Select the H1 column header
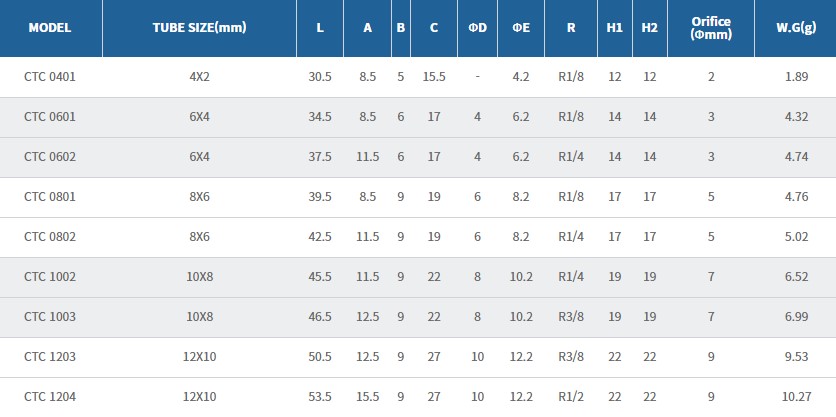This screenshot has width=836, height=417. coord(614,28)
